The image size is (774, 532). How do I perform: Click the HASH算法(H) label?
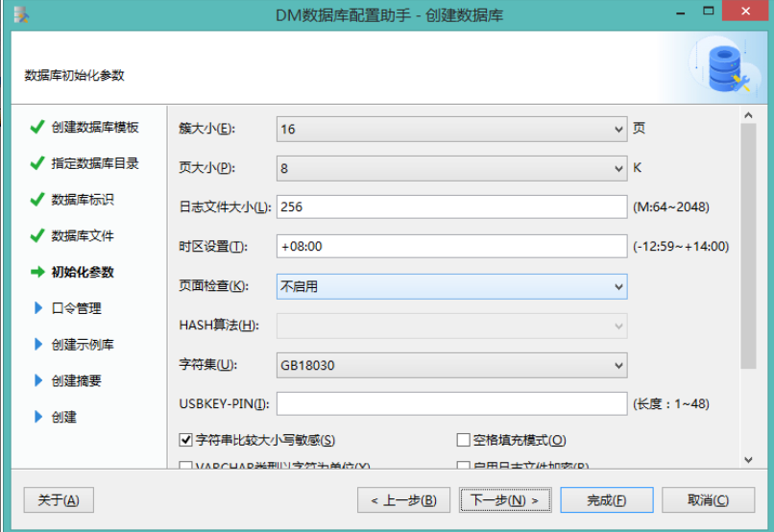click(219, 326)
